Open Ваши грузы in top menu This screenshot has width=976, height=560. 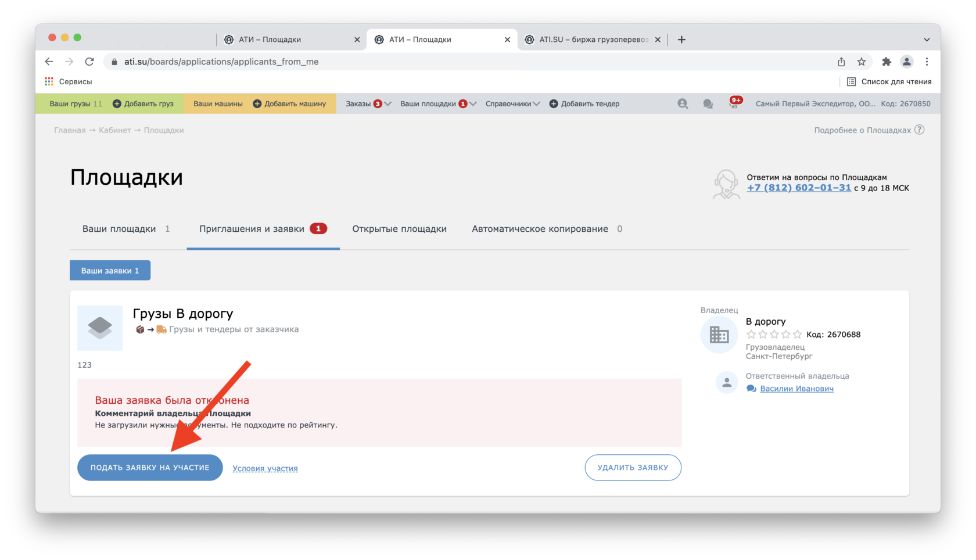pyautogui.click(x=76, y=103)
